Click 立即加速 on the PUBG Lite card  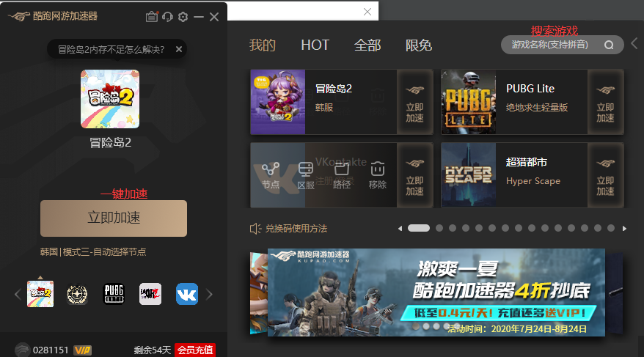(605, 102)
